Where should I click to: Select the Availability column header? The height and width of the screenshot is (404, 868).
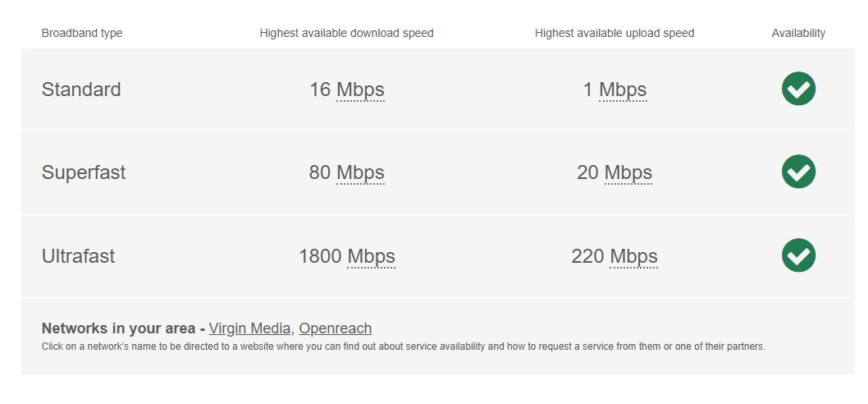[x=798, y=33]
